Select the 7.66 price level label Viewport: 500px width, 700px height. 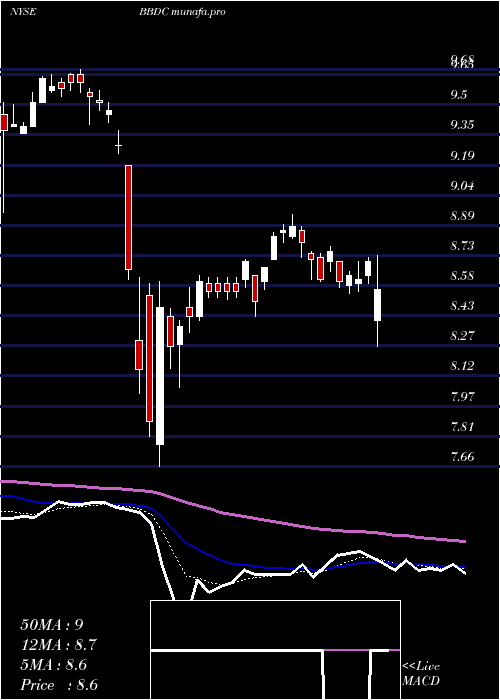coord(462,457)
